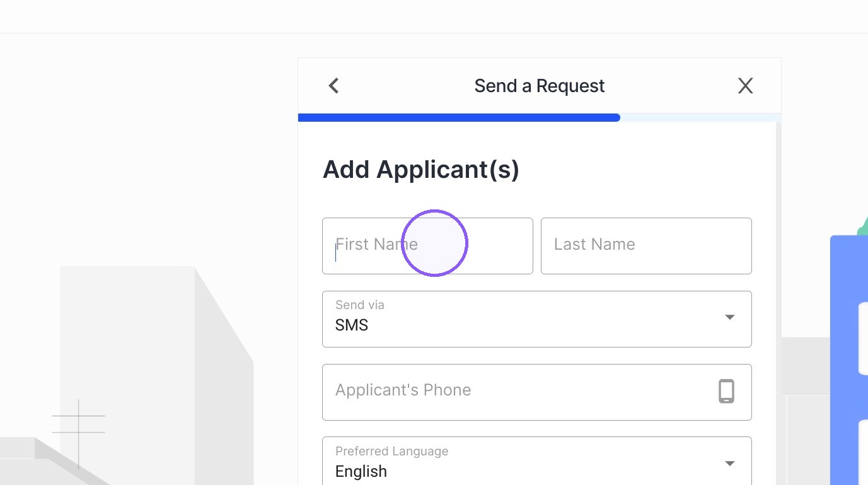Click the green shape above the blue panel
Image resolution: width=868 pixels, height=485 pixels.
tap(863, 226)
